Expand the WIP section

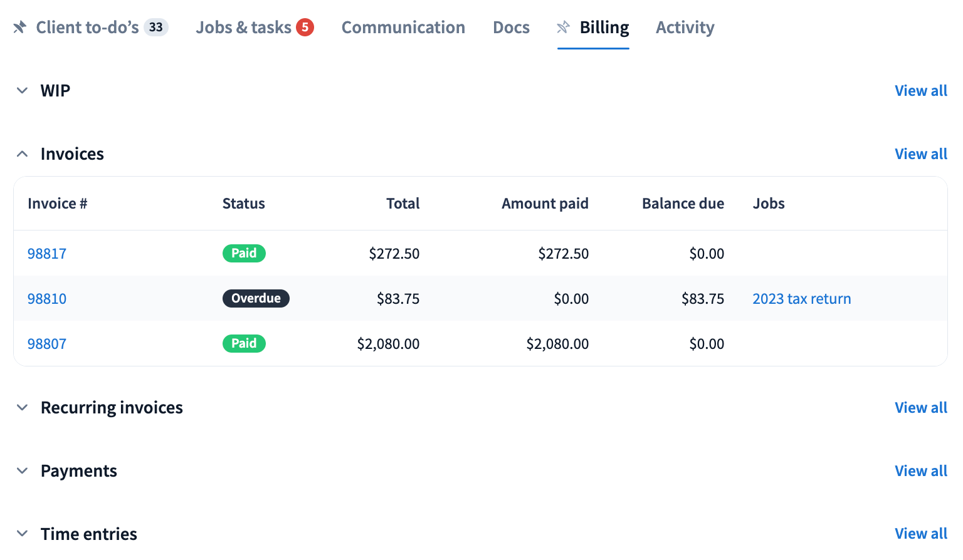click(x=23, y=91)
